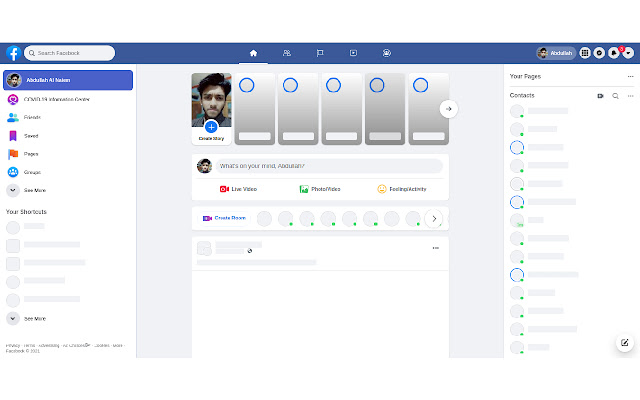Click the Facebook © 2021 footer text
Image resolution: width=640 pixels, height=400 pixels.
[23, 351]
